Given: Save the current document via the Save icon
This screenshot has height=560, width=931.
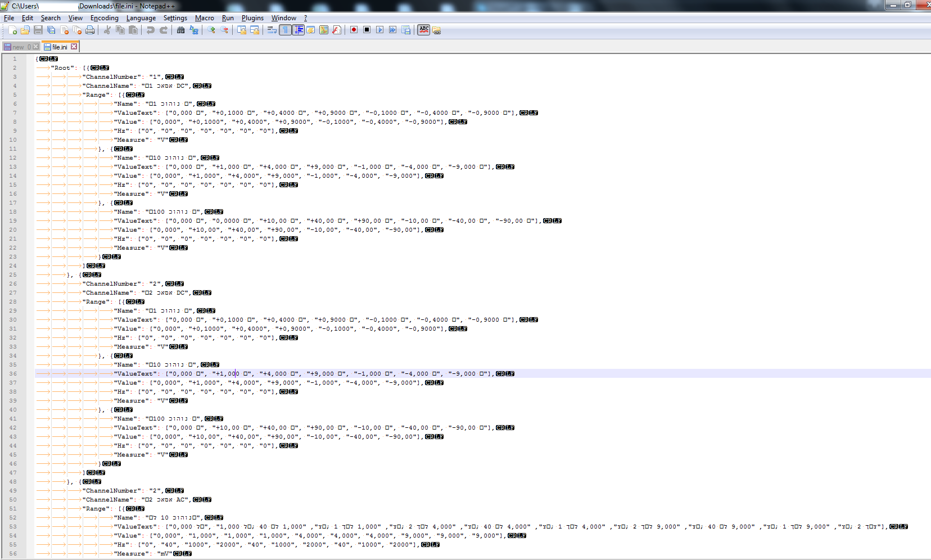Looking at the screenshot, I should click(x=38, y=30).
